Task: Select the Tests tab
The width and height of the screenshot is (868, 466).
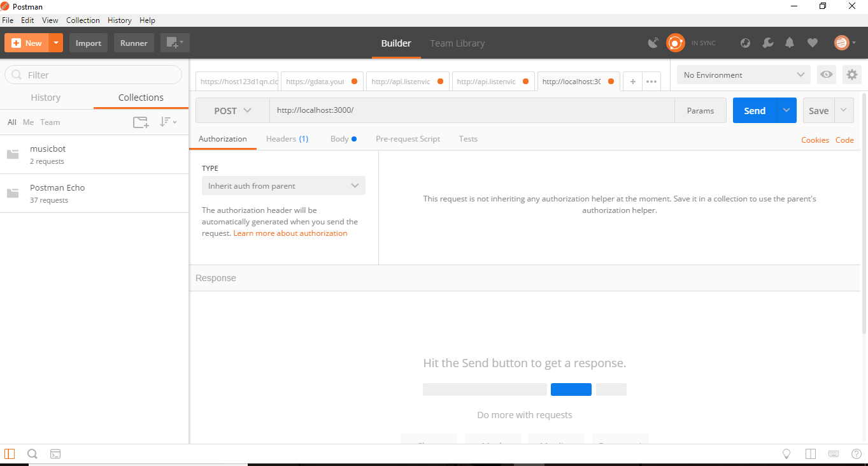Action: click(x=468, y=139)
